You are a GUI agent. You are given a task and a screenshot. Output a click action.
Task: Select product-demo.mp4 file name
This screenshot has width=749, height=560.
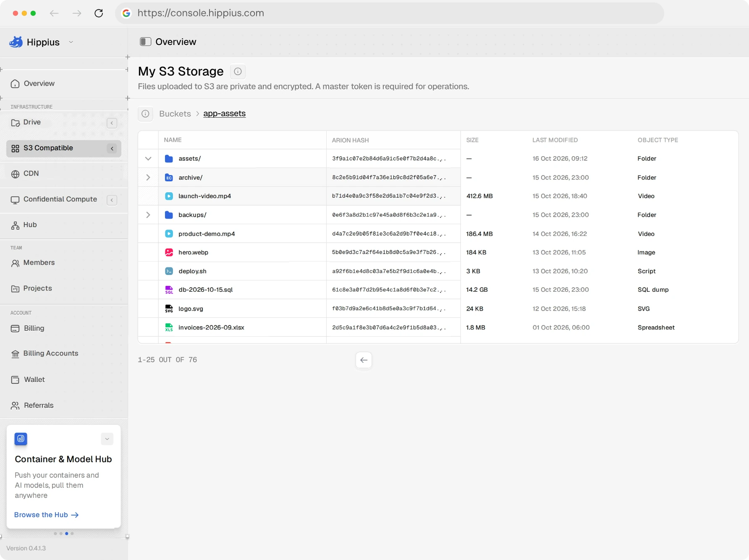(x=207, y=234)
